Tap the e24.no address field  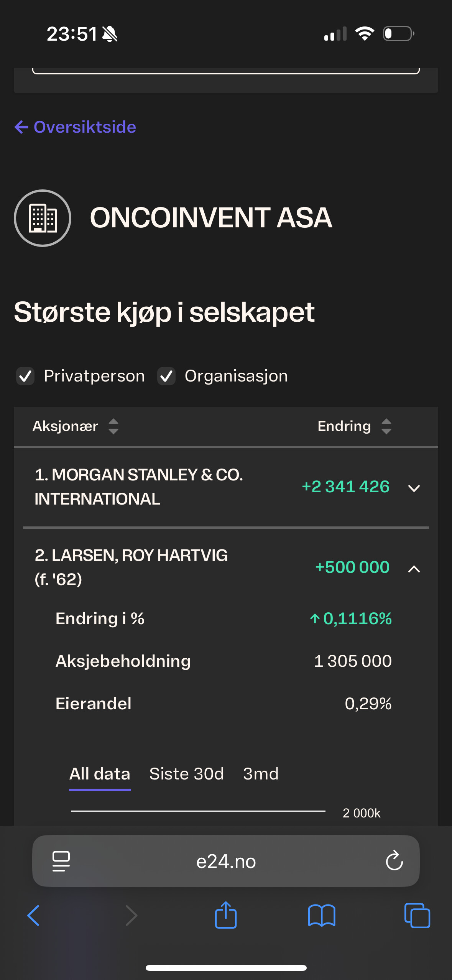[x=226, y=861]
